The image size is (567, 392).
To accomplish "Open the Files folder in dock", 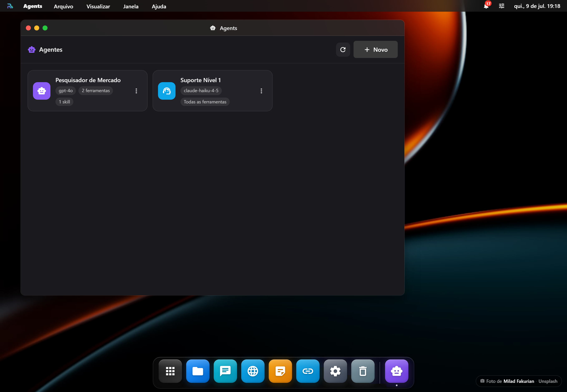I will coord(198,371).
